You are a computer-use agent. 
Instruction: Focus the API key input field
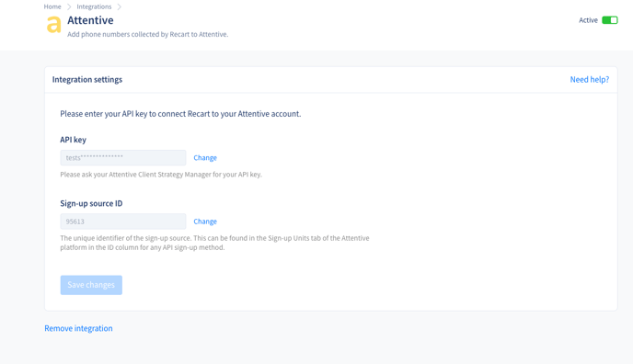click(x=123, y=157)
